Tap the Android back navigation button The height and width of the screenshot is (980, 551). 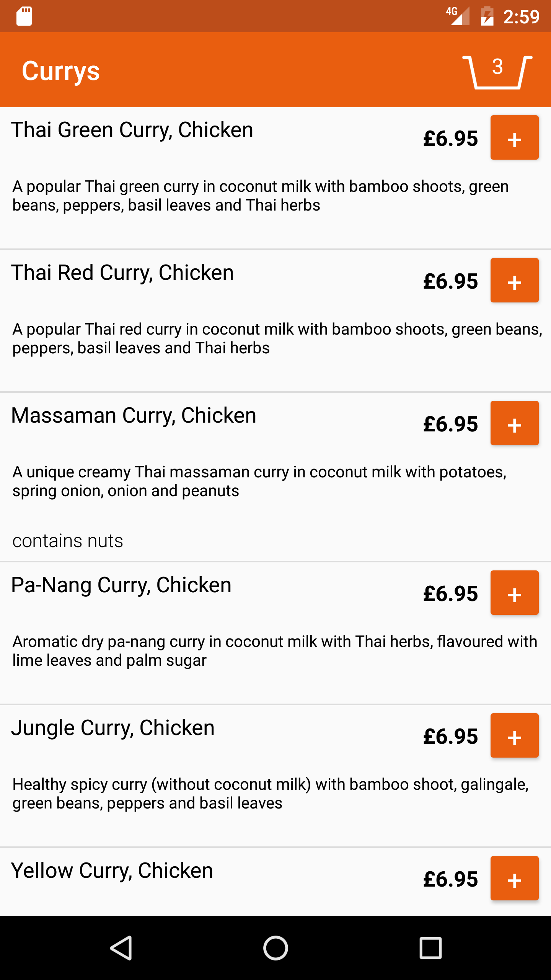point(122,948)
